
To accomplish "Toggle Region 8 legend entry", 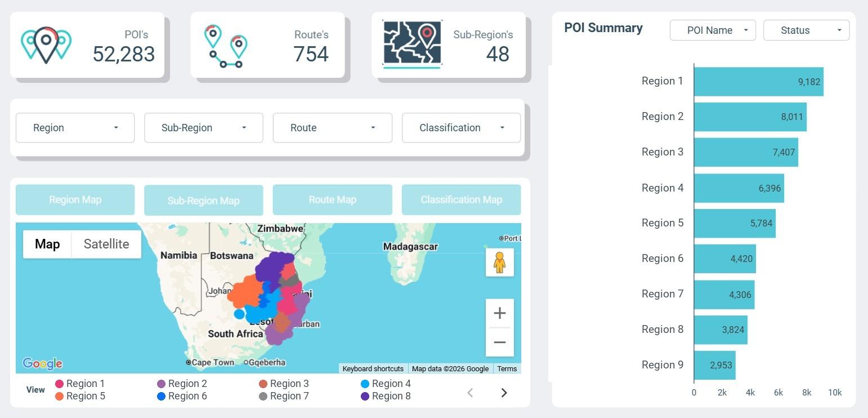I will (386, 396).
